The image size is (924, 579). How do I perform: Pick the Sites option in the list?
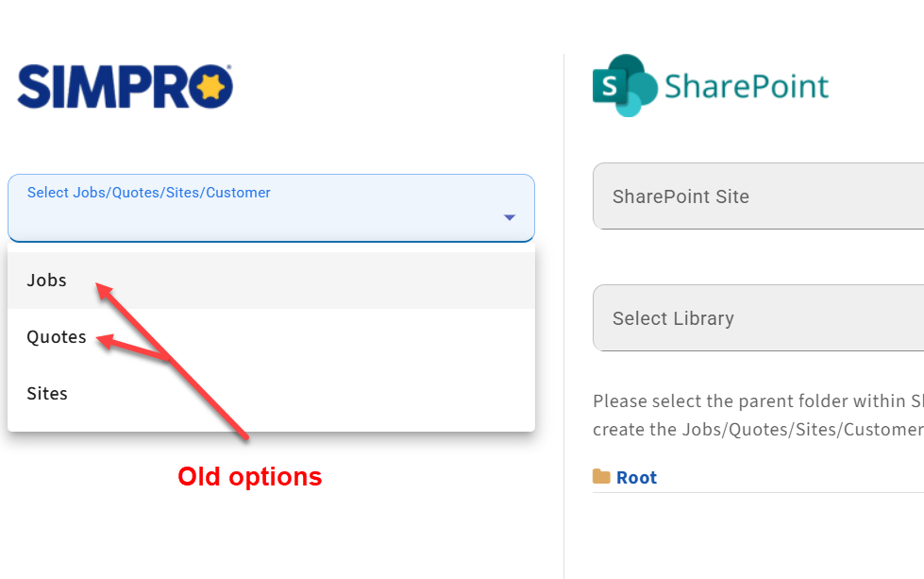click(x=271, y=393)
